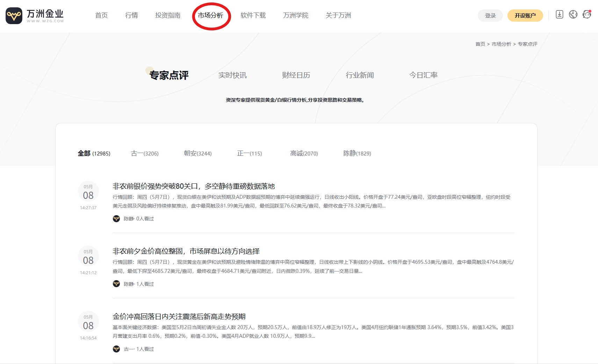Open article 非农前银价强势突破80关口

tap(194, 186)
